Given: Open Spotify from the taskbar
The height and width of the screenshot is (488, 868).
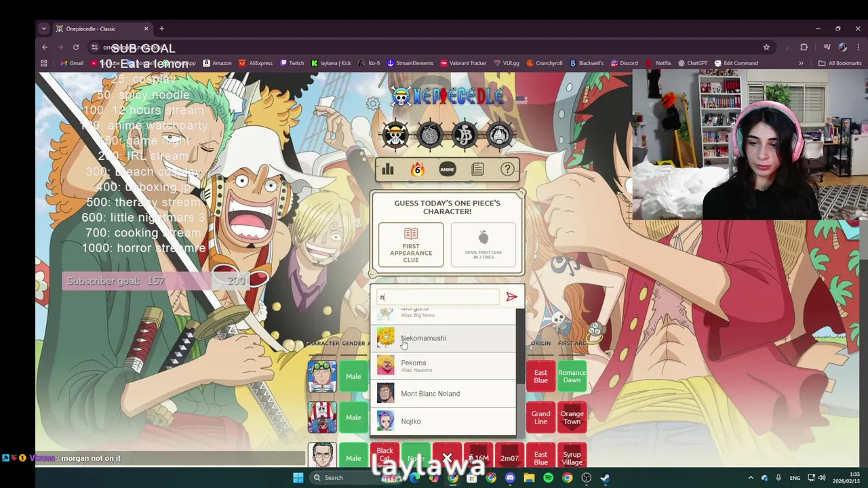Looking at the screenshot, I should point(548,478).
